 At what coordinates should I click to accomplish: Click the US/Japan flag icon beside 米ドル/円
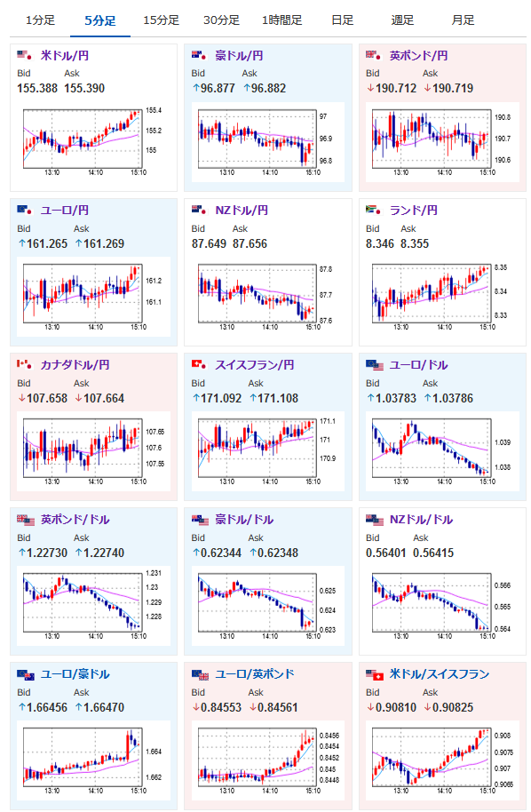(x=24, y=55)
